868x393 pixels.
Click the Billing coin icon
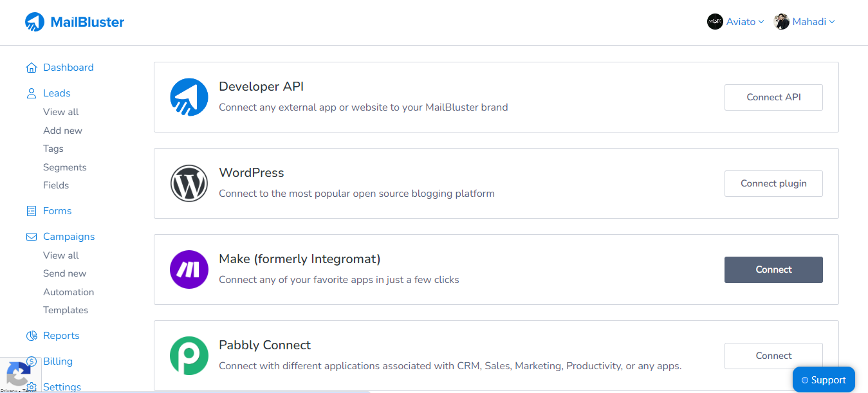[x=31, y=361]
